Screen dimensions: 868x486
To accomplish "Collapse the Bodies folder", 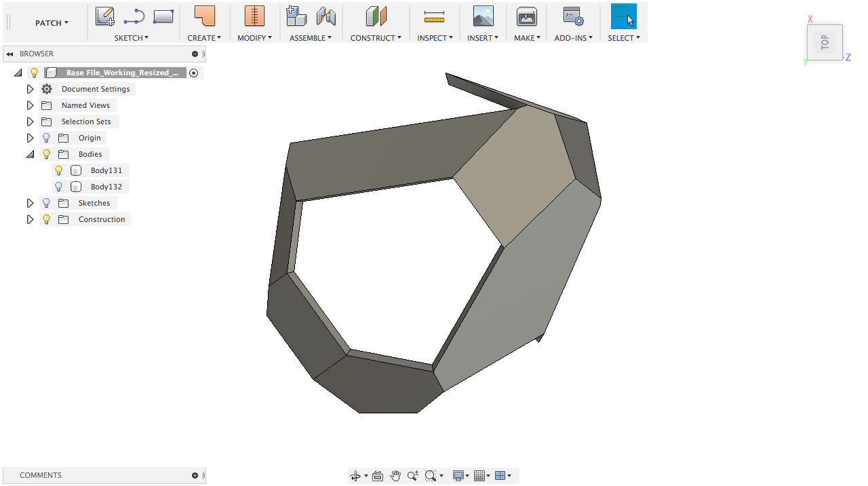I will click(x=30, y=154).
